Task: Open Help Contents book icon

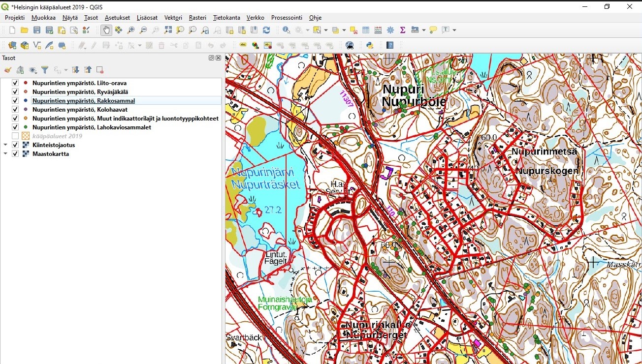Action: click(390, 45)
